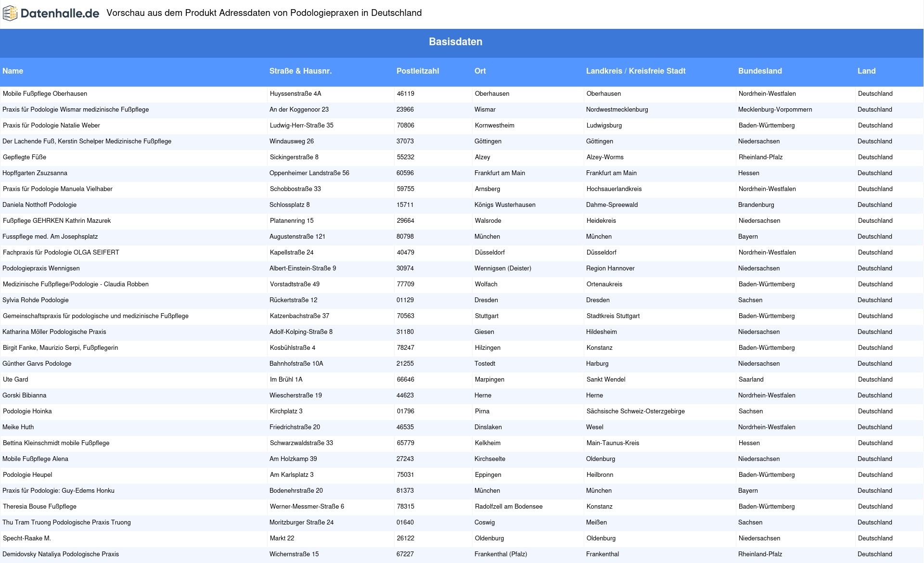Screen dimensions: 924x563
Task: Click the Alzey-Worms district cell
Action: pos(605,157)
